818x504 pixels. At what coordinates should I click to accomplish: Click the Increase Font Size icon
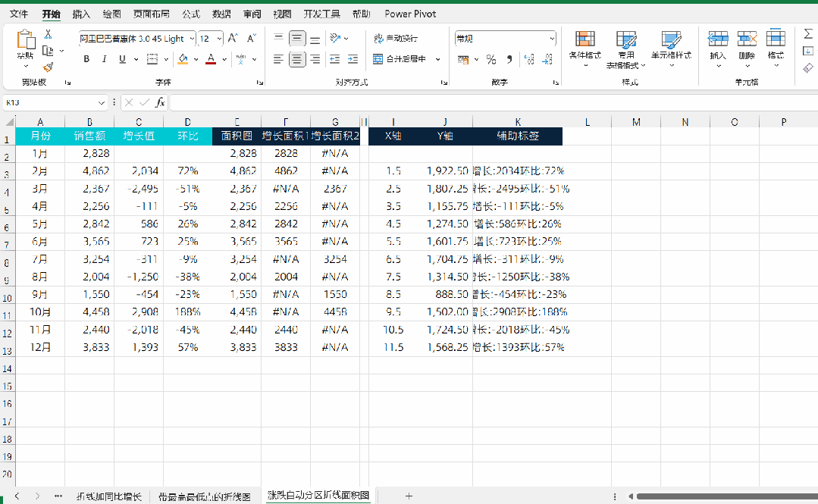click(233, 38)
